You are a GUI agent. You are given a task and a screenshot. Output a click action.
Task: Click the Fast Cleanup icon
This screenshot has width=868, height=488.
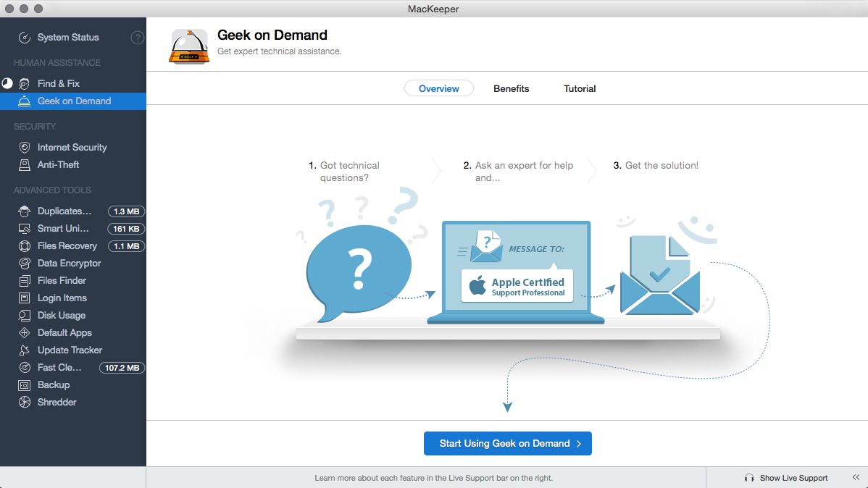[25, 367]
